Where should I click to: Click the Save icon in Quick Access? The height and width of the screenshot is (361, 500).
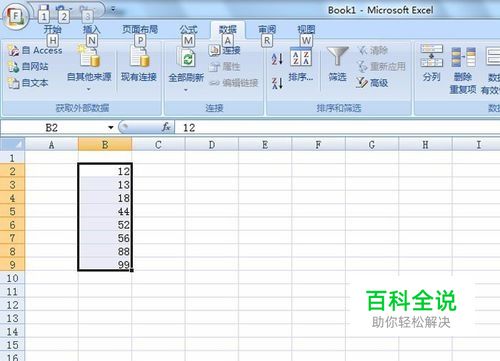44,8
